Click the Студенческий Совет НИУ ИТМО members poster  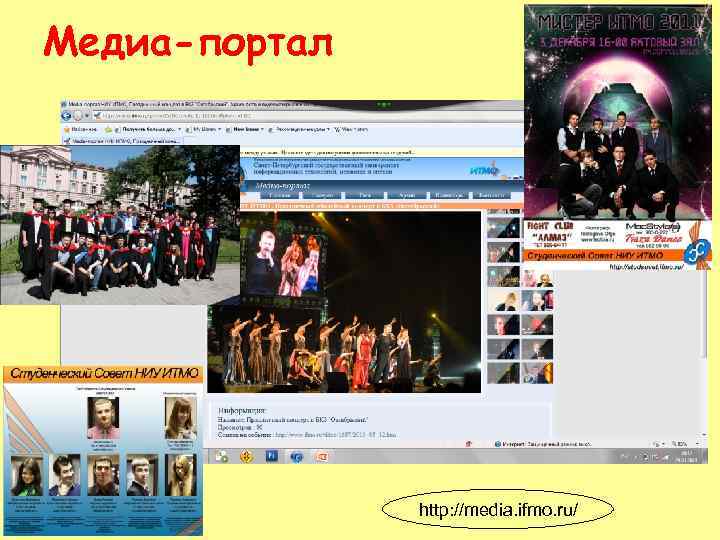tap(103, 450)
